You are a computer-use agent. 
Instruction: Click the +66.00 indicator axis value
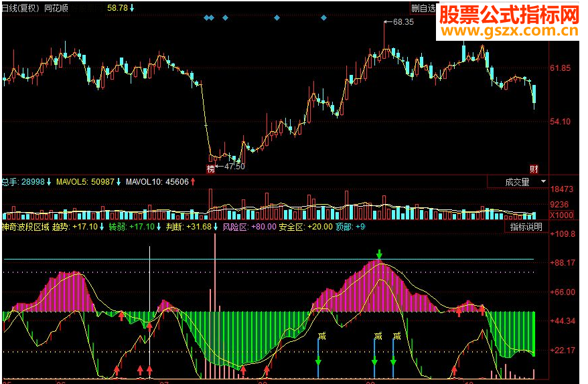coord(563,292)
